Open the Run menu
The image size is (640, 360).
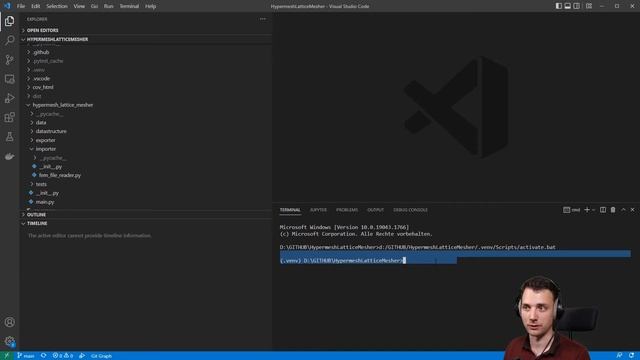(109, 6)
